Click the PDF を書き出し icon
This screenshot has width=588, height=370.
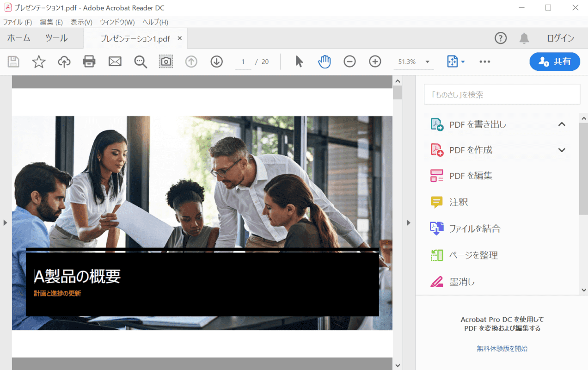(x=437, y=124)
